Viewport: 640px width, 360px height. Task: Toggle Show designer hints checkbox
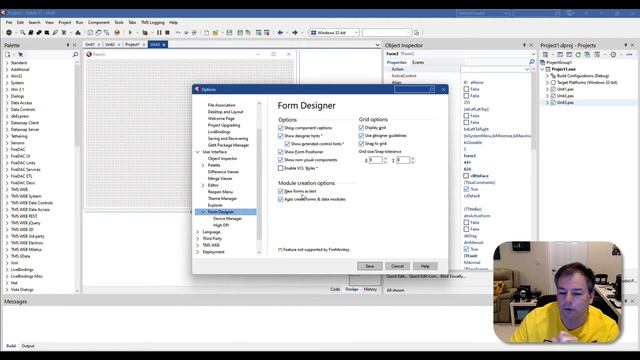click(280, 136)
